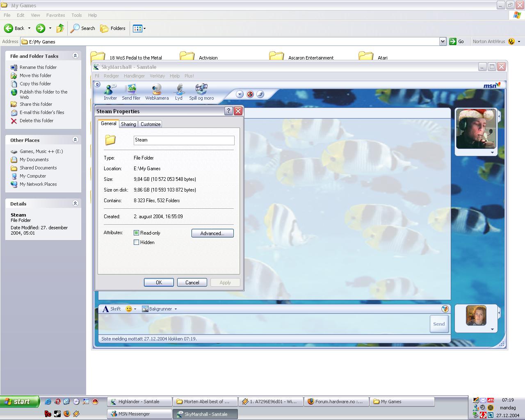This screenshot has width=525, height=420.
Task: Toggle the Read-only checkbox
Action: pos(137,233)
